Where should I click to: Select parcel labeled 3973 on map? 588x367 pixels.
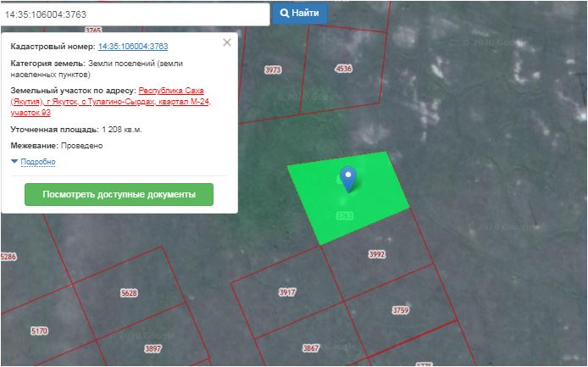273,70
